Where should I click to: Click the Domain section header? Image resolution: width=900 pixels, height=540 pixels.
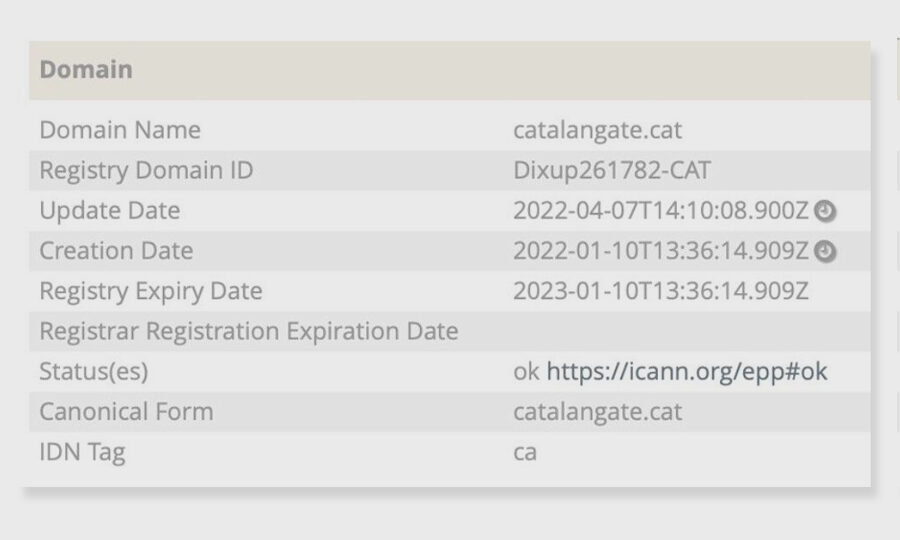[x=86, y=70]
